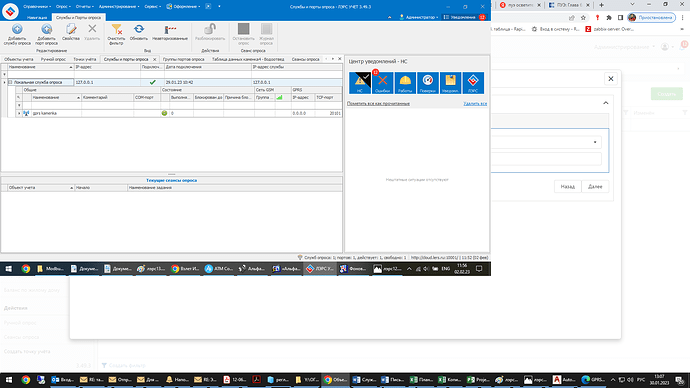Select the Поверки gauge tile
This screenshot has height=388, width=690.
[x=428, y=83]
